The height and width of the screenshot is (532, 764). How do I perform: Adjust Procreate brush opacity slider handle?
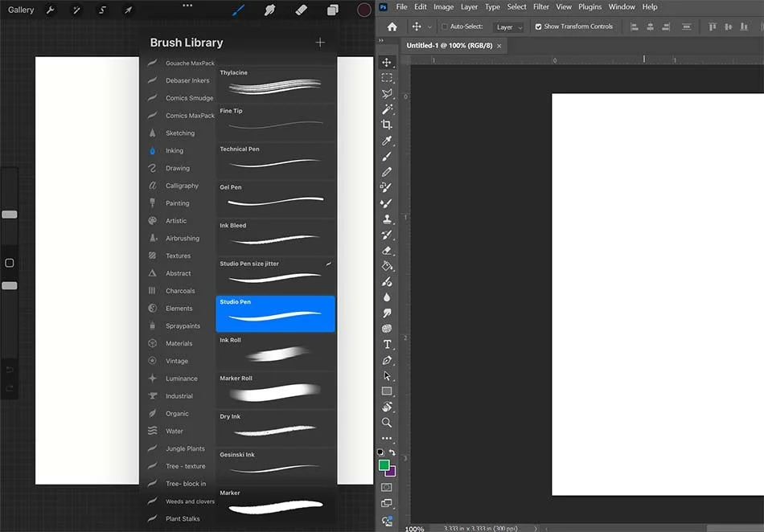10,286
